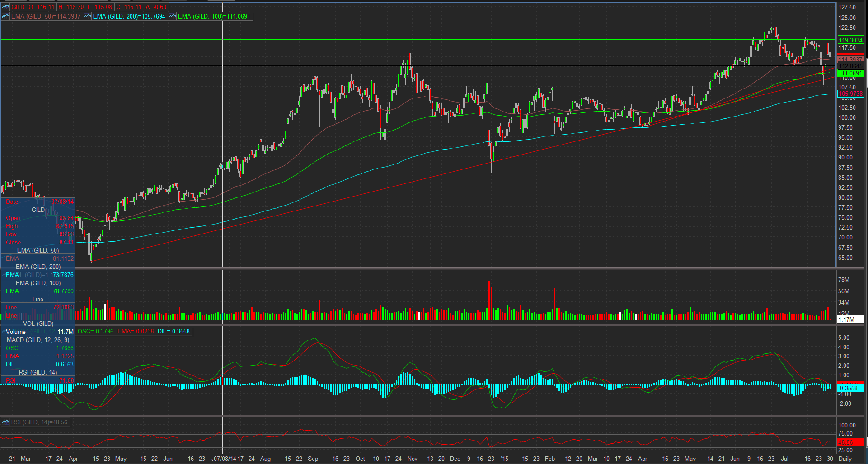Select the EMA (GILD, 100) indicator icon
This screenshot has width=868, height=464.
(x=172, y=16)
